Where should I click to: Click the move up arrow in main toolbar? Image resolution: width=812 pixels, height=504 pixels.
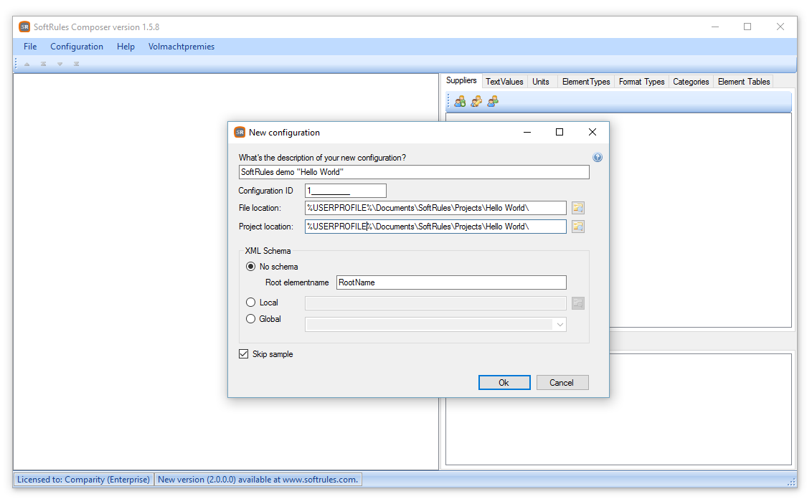27,64
